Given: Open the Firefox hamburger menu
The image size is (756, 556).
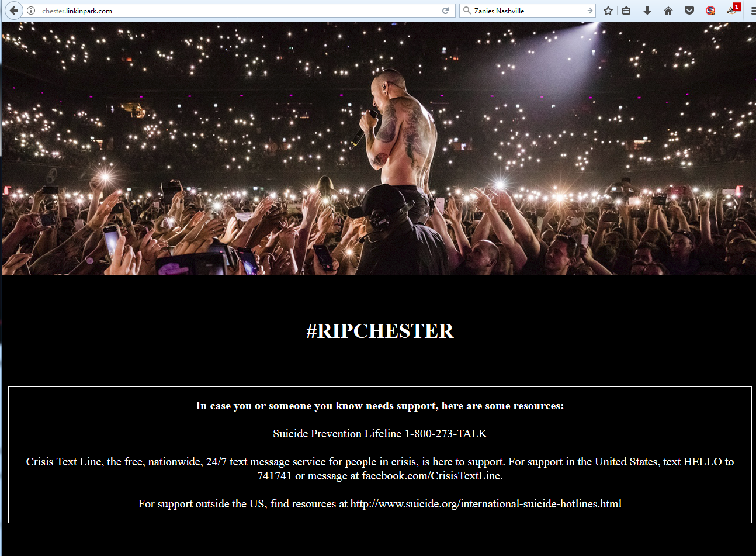Looking at the screenshot, I should click(751, 11).
